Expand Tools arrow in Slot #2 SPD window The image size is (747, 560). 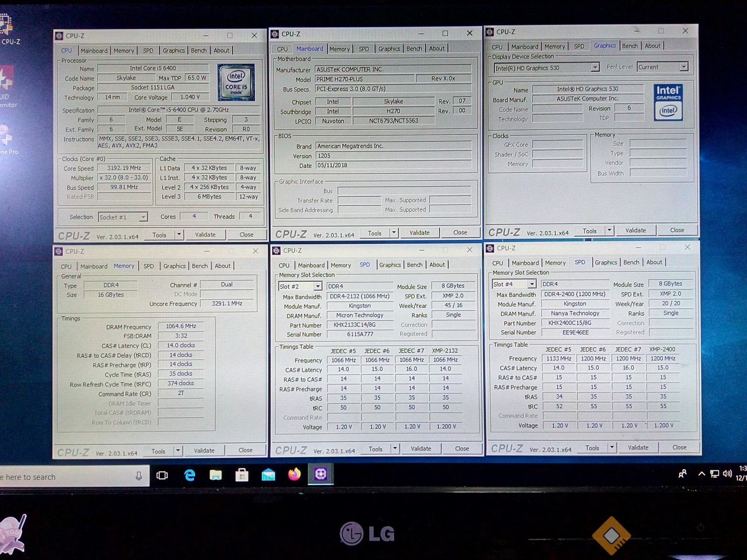pos(395,449)
